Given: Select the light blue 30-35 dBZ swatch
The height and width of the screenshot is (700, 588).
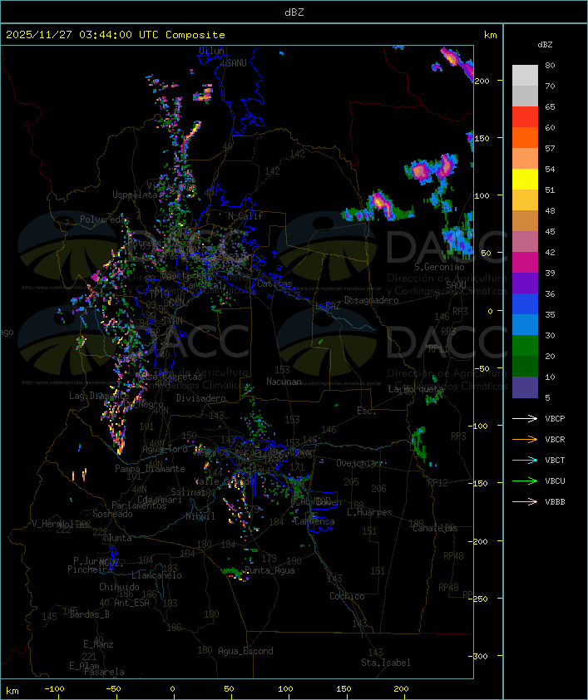Looking at the screenshot, I should [x=525, y=325].
